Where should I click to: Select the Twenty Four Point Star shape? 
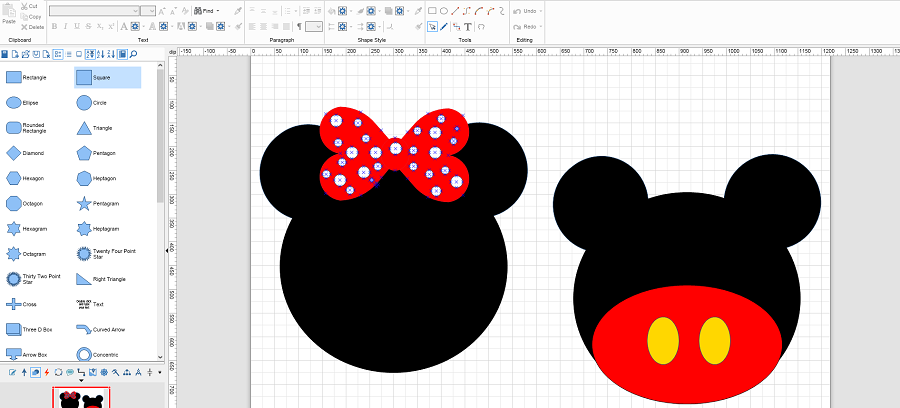pyautogui.click(x=107, y=254)
